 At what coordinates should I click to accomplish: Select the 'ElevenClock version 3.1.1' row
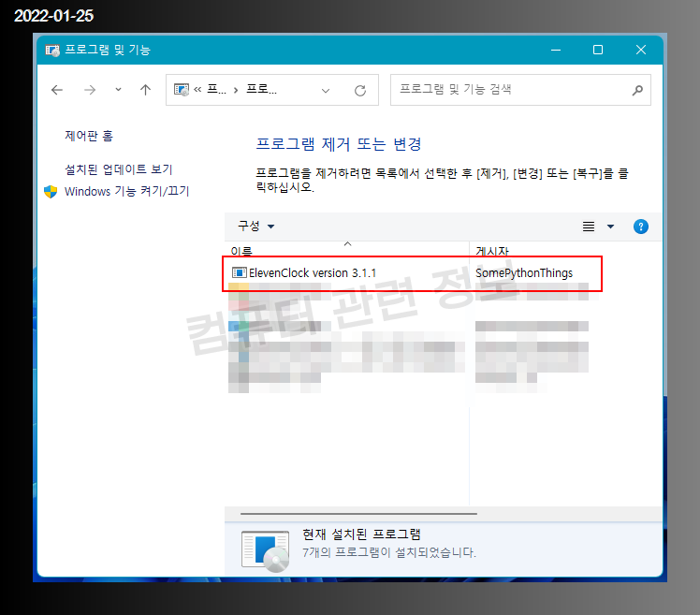(412, 273)
